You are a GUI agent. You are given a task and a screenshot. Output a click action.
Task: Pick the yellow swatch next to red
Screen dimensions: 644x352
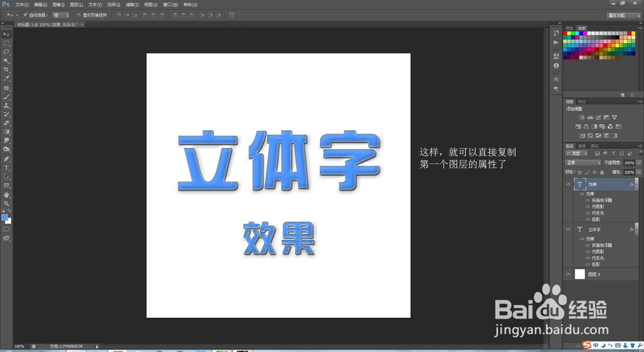[569, 34]
